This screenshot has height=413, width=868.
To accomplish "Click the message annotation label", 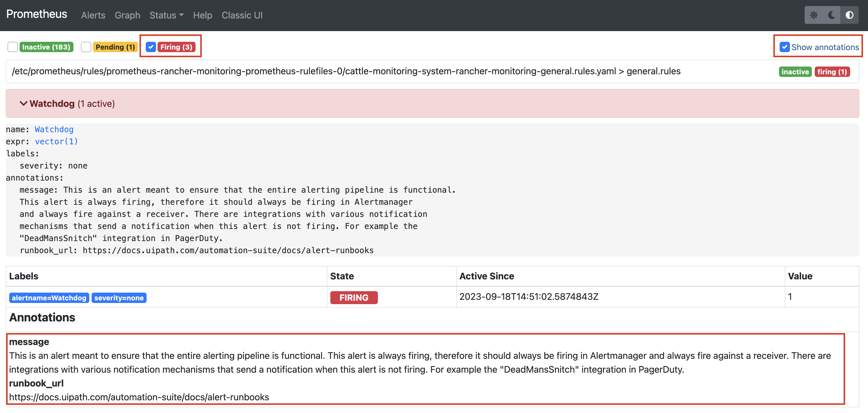I will [x=29, y=342].
